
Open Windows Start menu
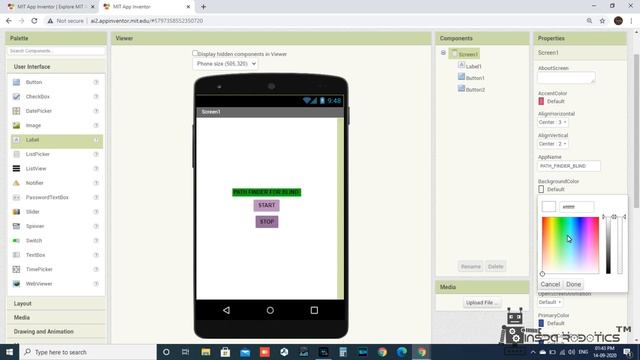pyautogui.click(x=9, y=352)
